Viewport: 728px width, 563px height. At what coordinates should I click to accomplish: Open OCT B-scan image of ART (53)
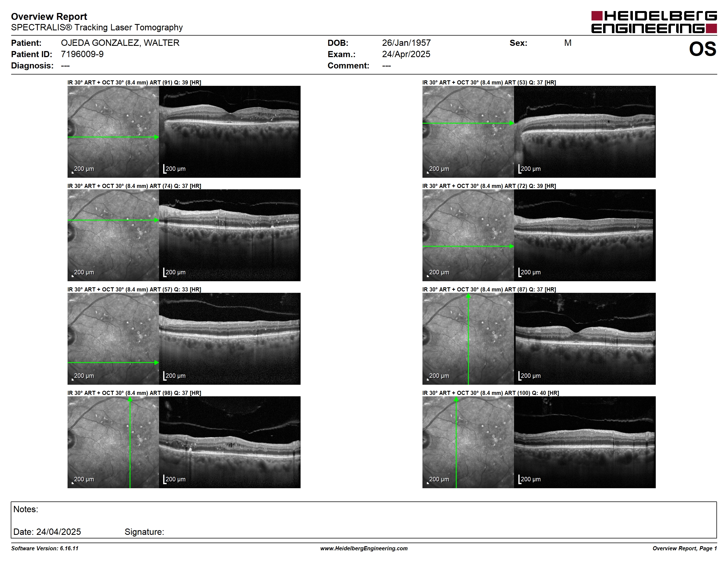click(x=585, y=132)
